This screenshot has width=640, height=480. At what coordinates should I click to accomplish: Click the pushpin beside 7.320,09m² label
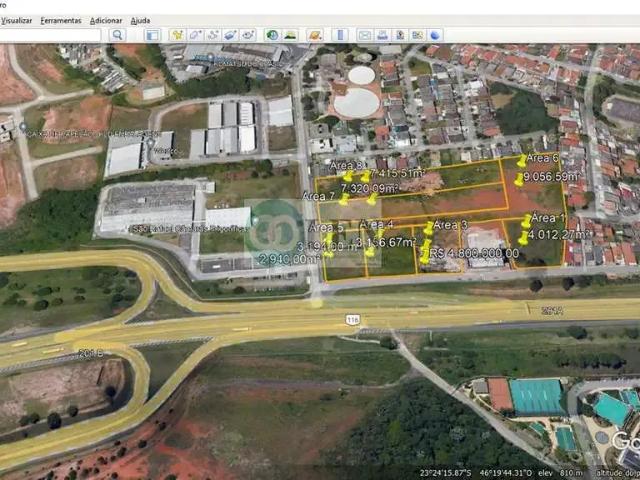pyautogui.click(x=372, y=199)
